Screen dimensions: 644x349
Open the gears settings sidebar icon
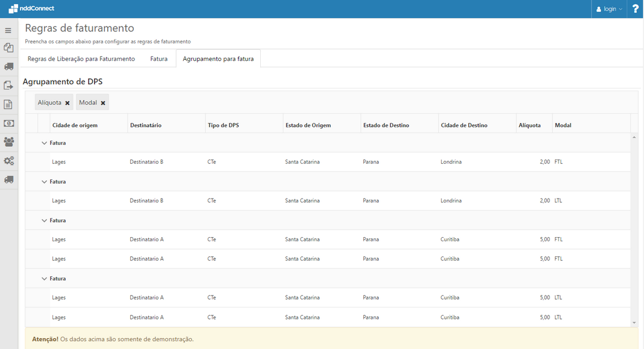8,161
